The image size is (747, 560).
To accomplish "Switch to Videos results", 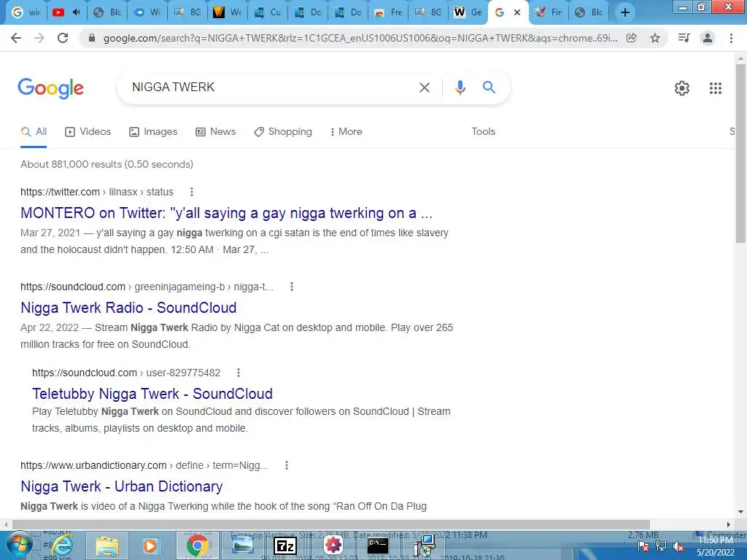I will pyautogui.click(x=88, y=132).
